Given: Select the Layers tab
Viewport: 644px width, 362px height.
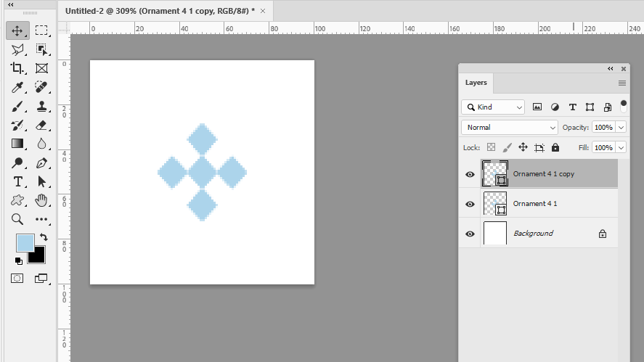Looking at the screenshot, I should pos(476,83).
